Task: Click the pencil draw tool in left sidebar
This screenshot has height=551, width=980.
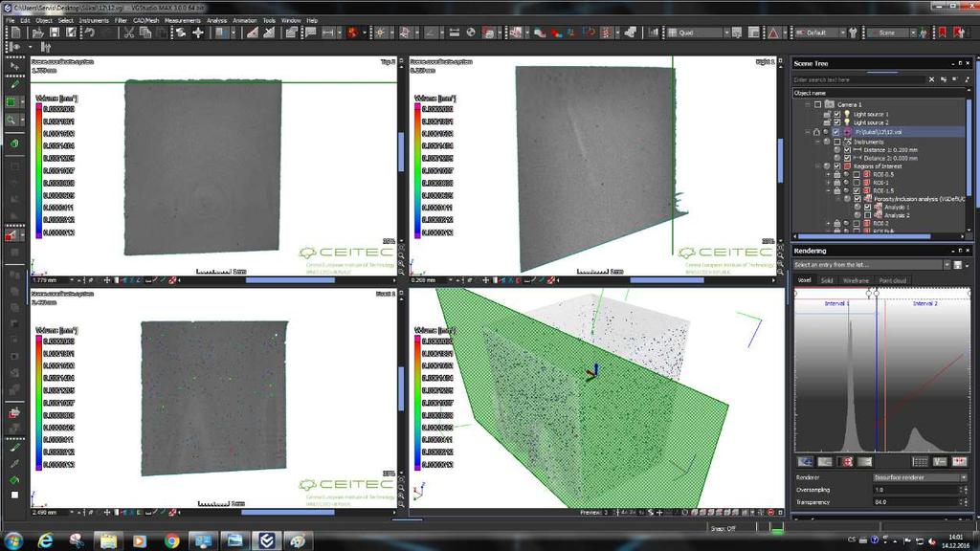Action: [14, 84]
